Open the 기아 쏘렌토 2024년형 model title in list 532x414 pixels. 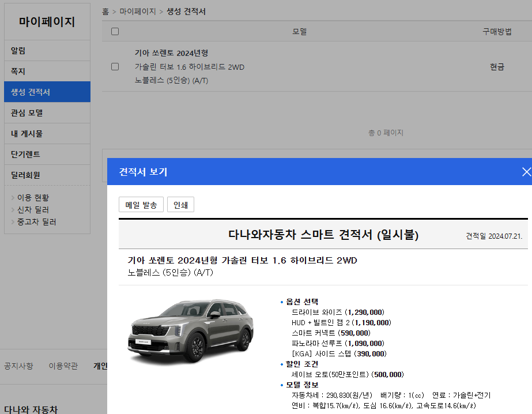[x=171, y=53]
